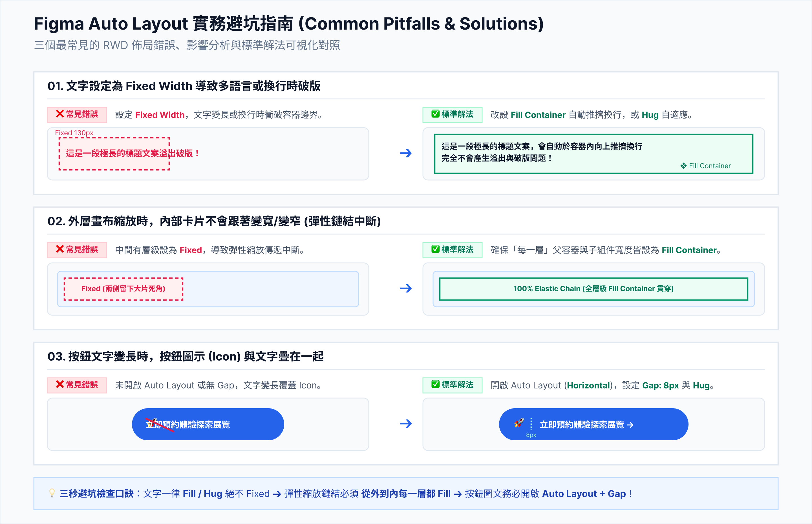Click the heading "02. 外層畫布縮放時"

[x=97, y=221]
